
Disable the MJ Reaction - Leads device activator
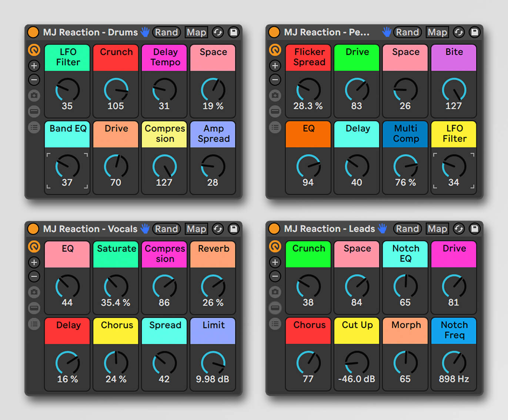pos(274,229)
